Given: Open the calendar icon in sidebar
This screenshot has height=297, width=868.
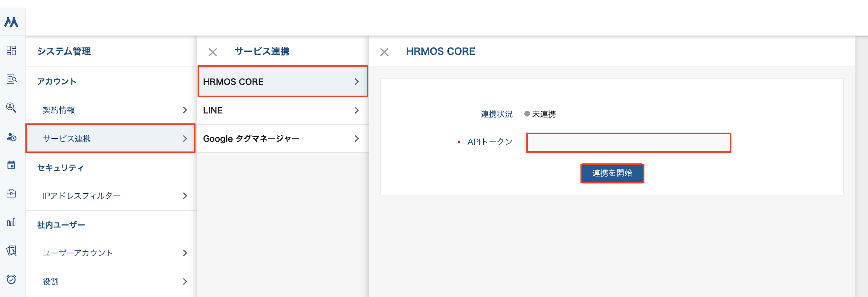Looking at the screenshot, I should [x=11, y=165].
